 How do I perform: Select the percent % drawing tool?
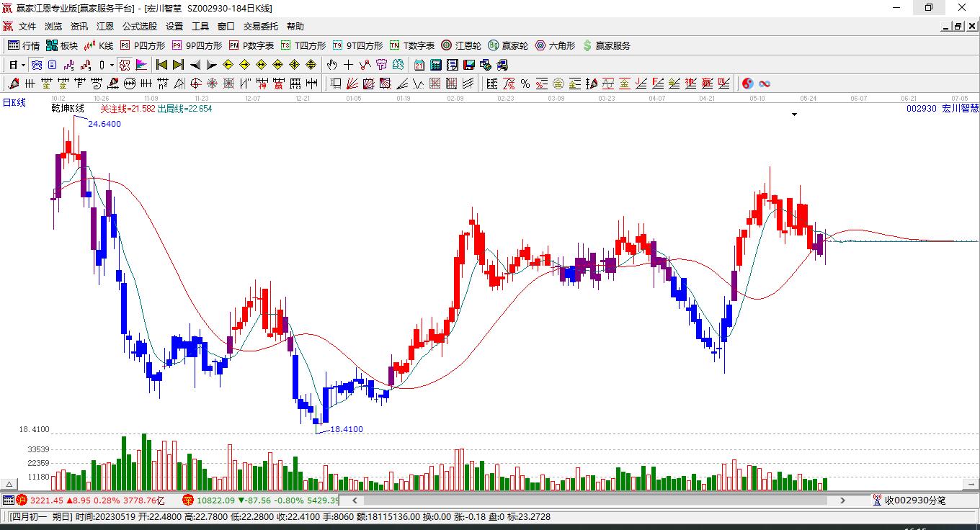click(x=525, y=84)
